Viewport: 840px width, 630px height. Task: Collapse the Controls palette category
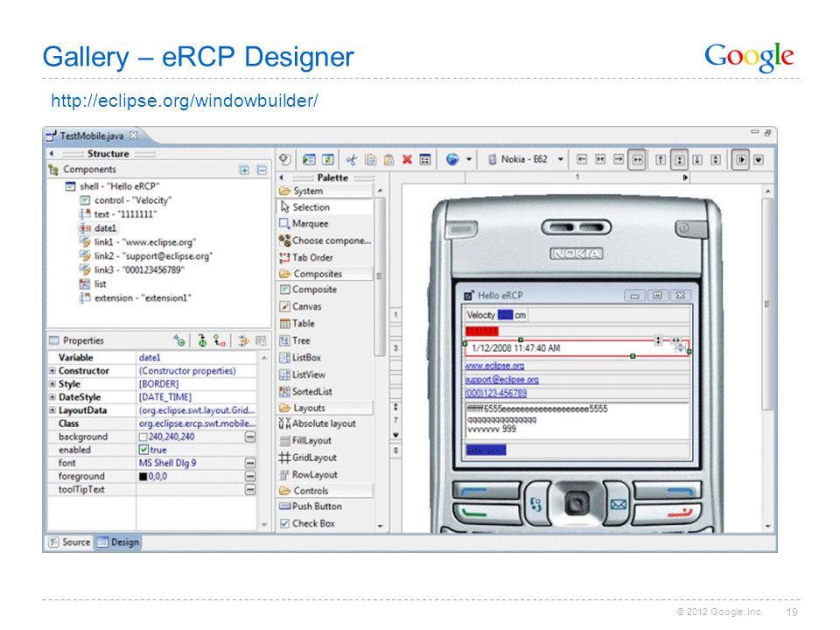pos(325,491)
